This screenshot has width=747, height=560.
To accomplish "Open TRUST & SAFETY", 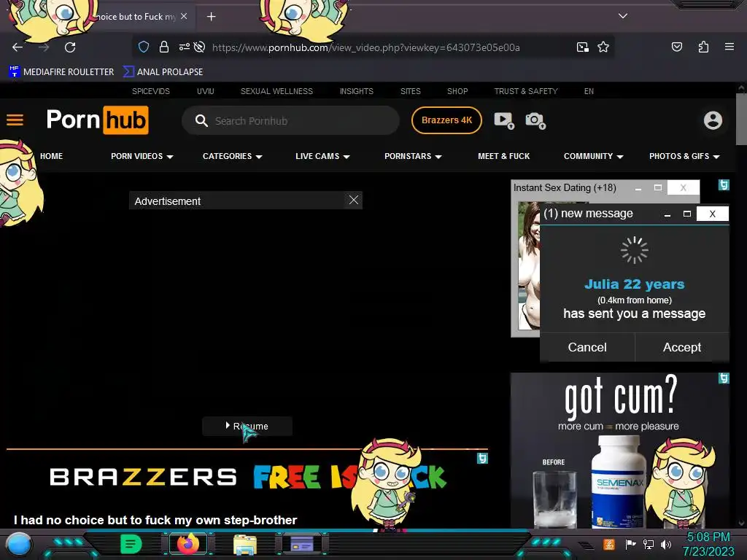I will (526, 91).
